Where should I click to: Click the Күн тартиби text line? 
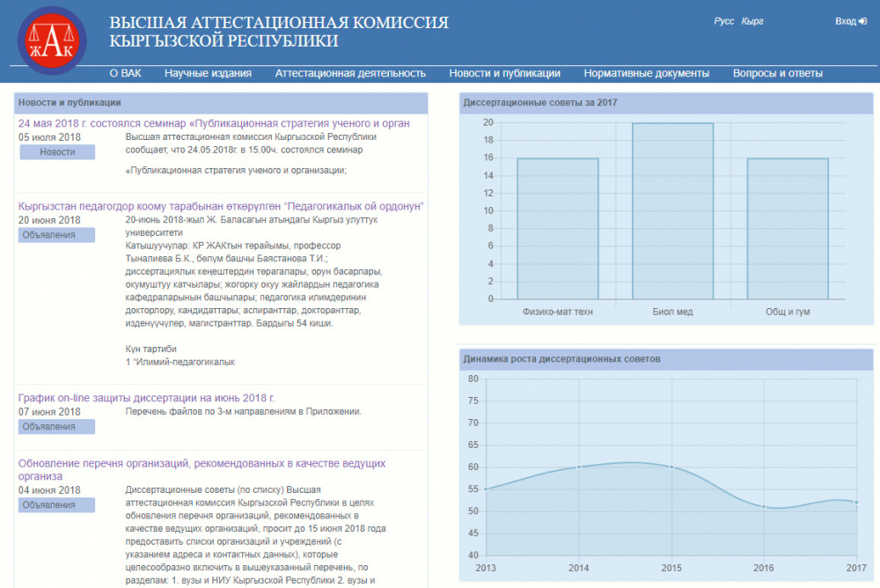[151, 349]
